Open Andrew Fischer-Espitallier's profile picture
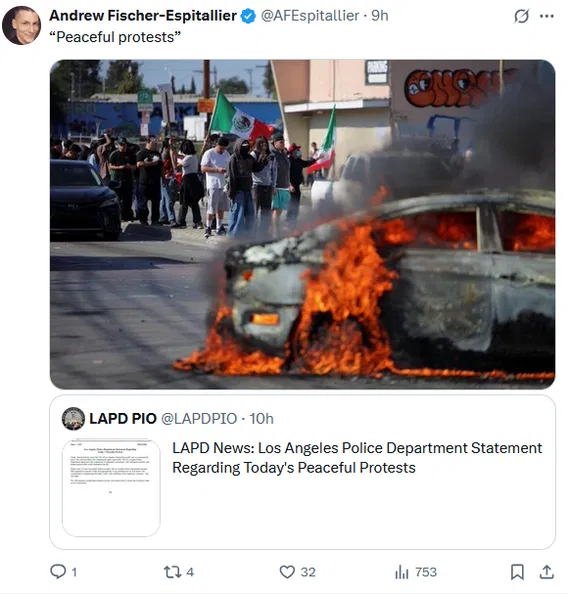This screenshot has width=568, height=595. point(21,25)
